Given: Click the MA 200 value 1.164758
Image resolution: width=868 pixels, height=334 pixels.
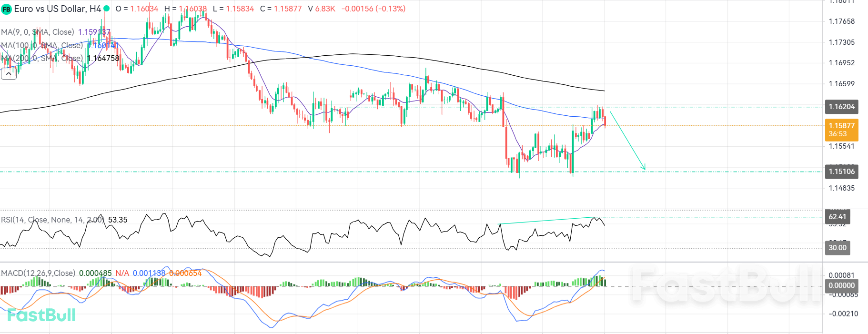Looking at the screenshot, I should coord(103,58).
